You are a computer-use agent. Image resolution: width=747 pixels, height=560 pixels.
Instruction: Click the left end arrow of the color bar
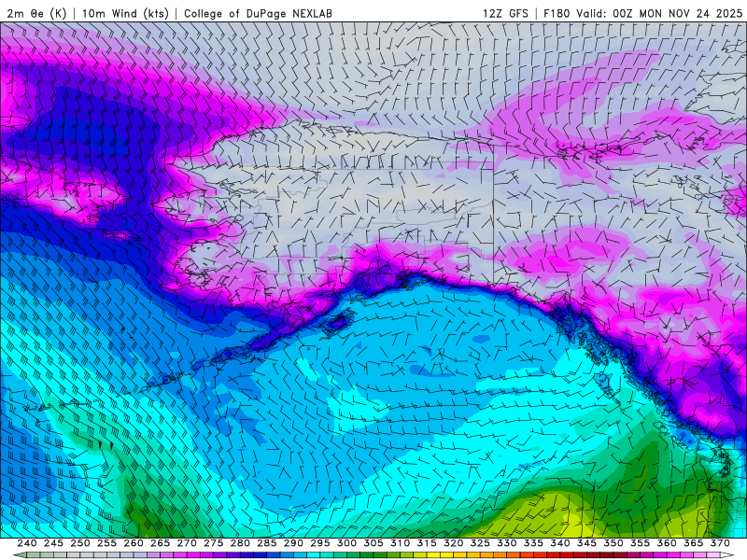20,555
